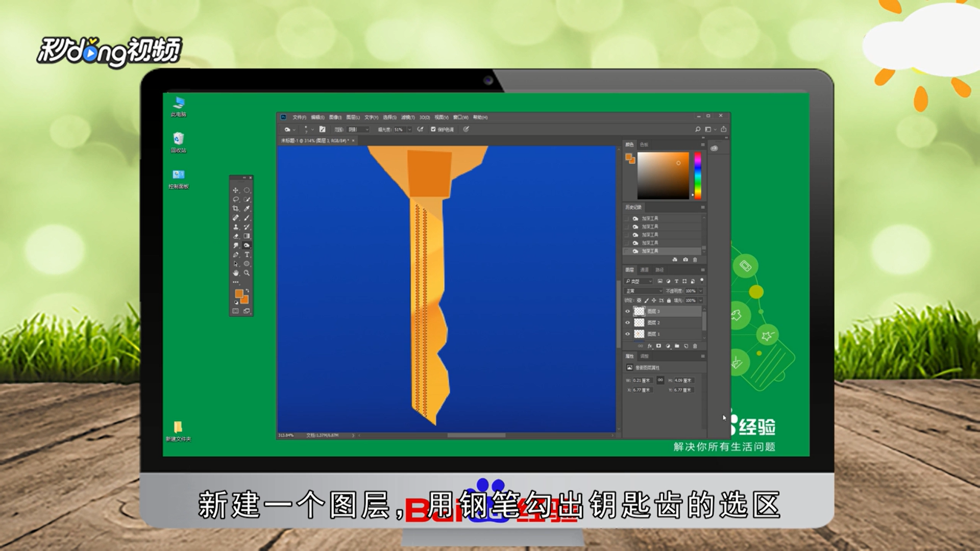Click the foreground color swatch in toolbox
The image size is (980, 551).
pos(238,293)
